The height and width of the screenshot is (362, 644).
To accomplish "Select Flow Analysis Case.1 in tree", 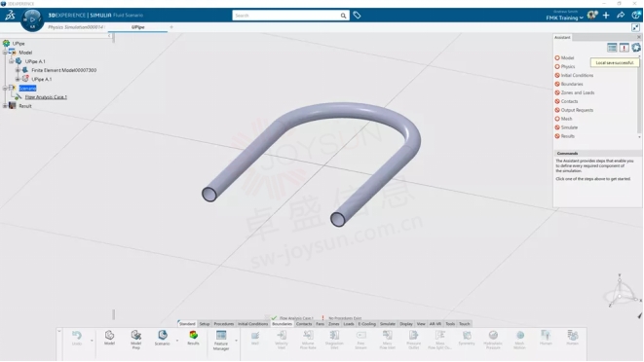I will pos(46,97).
